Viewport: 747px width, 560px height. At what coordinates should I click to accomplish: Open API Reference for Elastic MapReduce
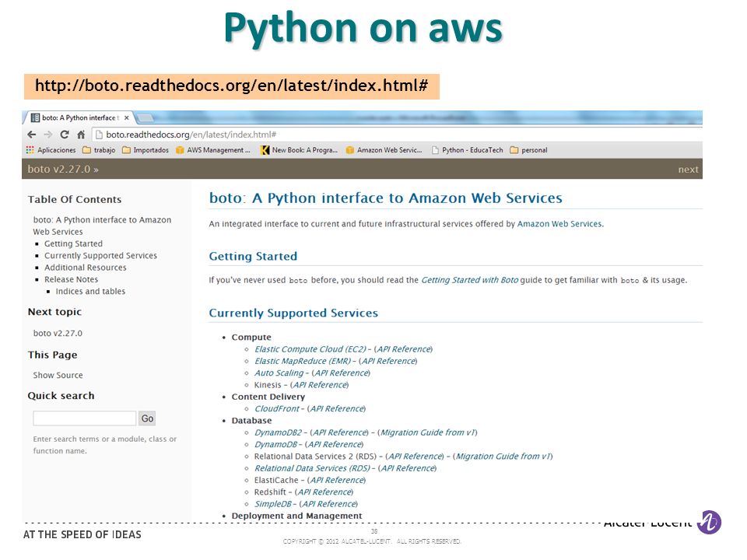389,361
